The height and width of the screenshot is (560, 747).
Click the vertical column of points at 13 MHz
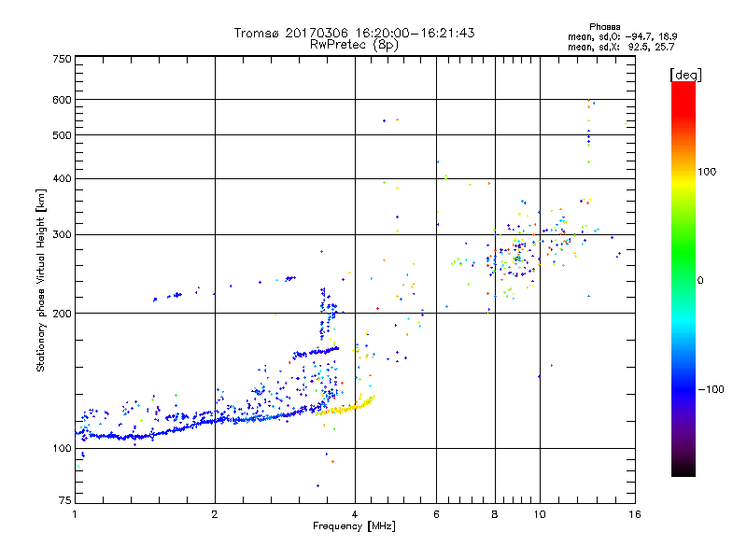coord(589,131)
